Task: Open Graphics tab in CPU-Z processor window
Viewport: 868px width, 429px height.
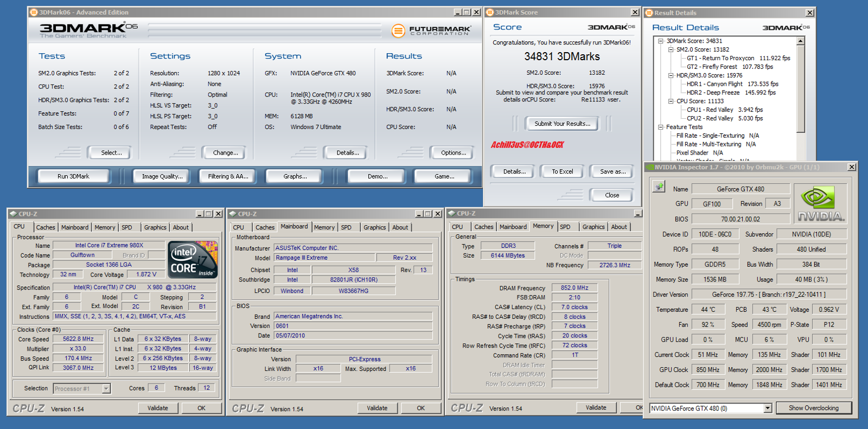Action: coord(155,227)
